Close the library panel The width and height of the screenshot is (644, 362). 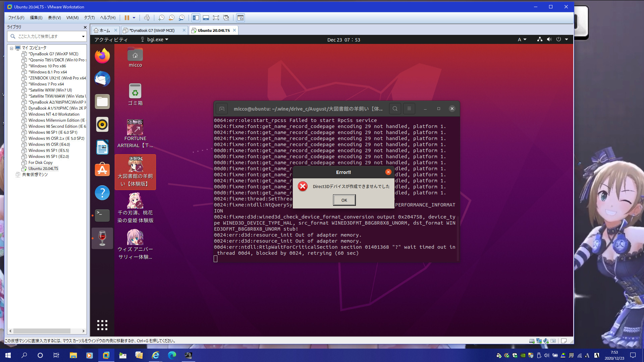click(x=85, y=27)
